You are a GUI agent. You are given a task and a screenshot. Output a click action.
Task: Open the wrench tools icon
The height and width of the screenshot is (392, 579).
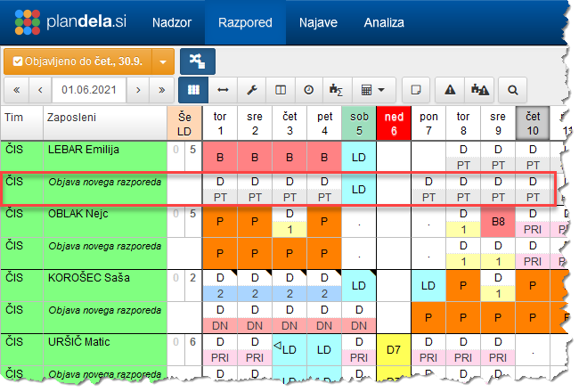pyautogui.click(x=252, y=90)
